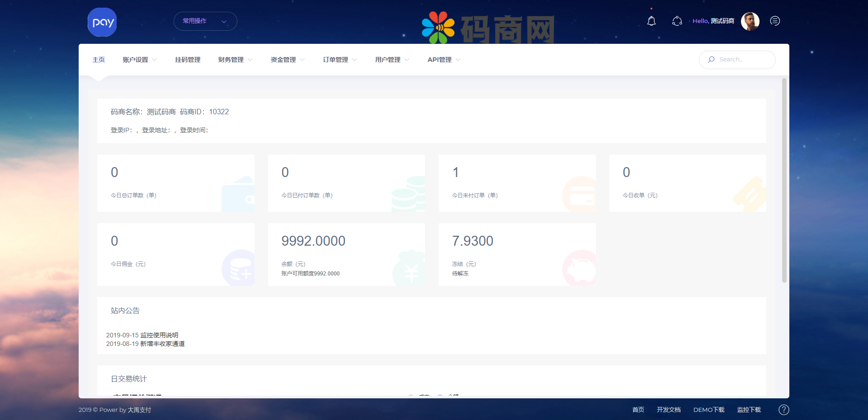Image resolution: width=868 pixels, height=420 pixels.
Task: Go to the 主页 tab
Action: click(99, 60)
